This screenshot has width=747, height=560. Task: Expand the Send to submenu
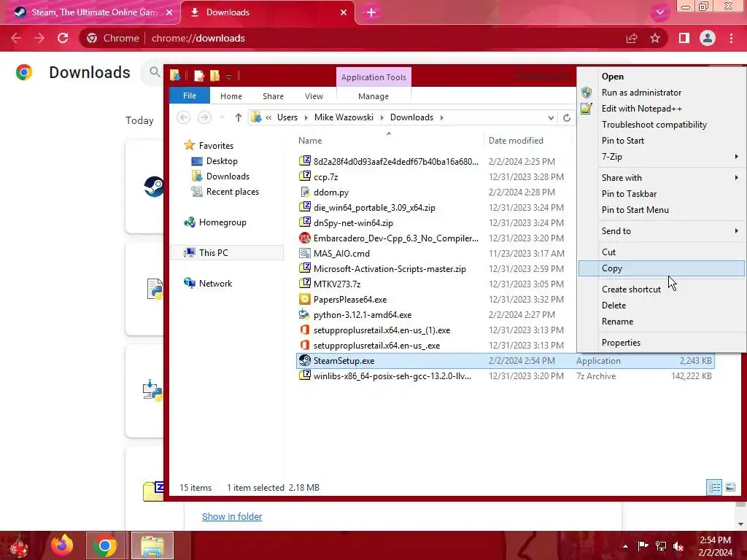point(661,231)
